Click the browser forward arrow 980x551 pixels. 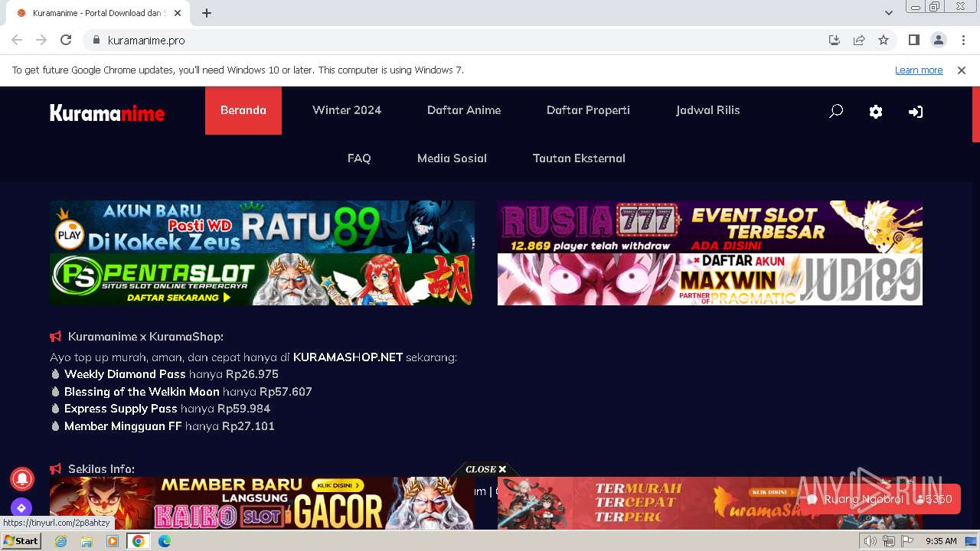(41, 40)
